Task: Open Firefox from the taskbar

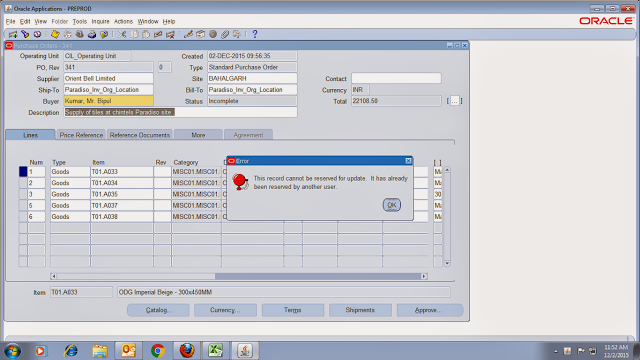Action: click(187, 351)
